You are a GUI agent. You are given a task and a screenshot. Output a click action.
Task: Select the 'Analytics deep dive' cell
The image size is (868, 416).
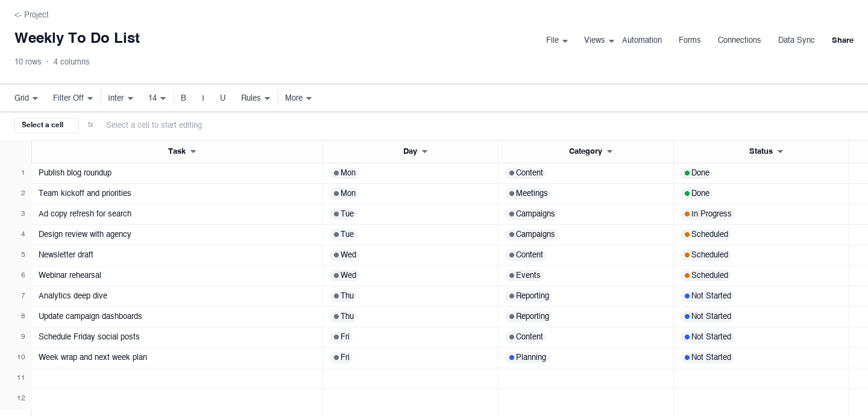point(177,296)
